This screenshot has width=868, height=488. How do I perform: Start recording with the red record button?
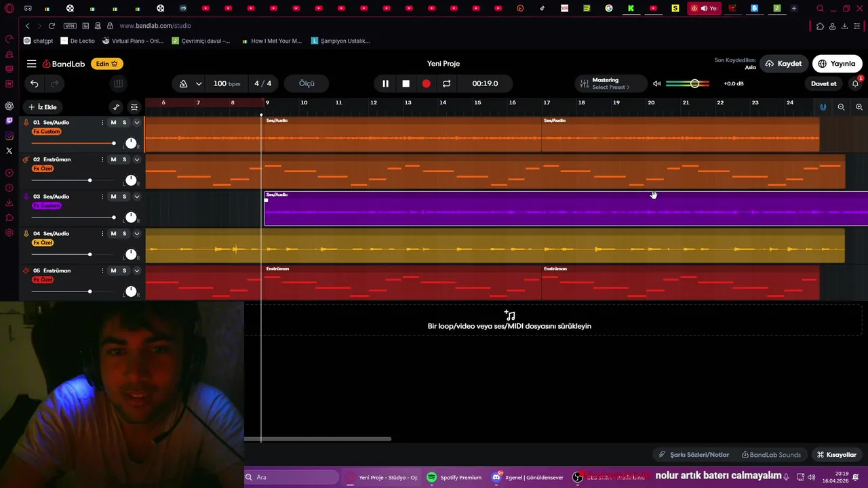pyautogui.click(x=426, y=83)
